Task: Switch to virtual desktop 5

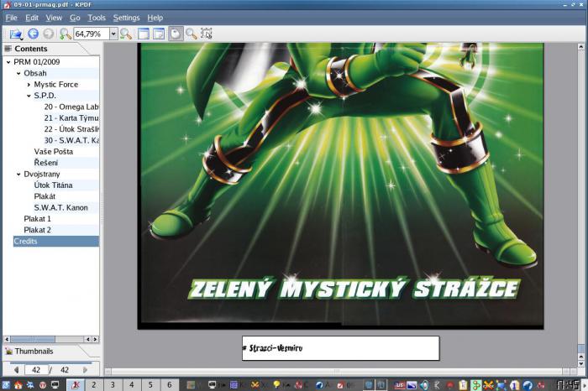Action: coord(150,384)
